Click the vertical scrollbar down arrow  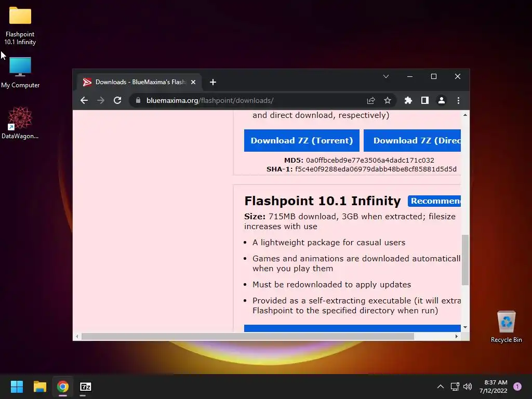465,327
